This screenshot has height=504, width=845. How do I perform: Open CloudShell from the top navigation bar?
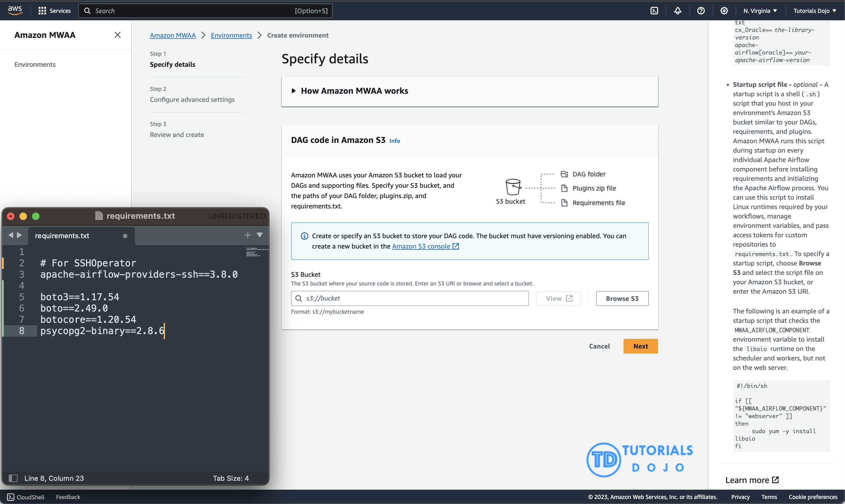pyautogui.click(x=654, y=11)
